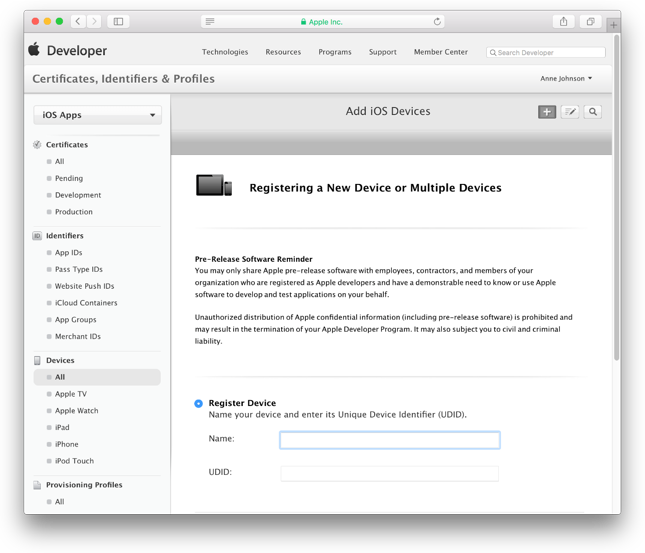Click the edit devices pencil icon
The height and width of the screenshot is (553, 645).
pos(570,112)
